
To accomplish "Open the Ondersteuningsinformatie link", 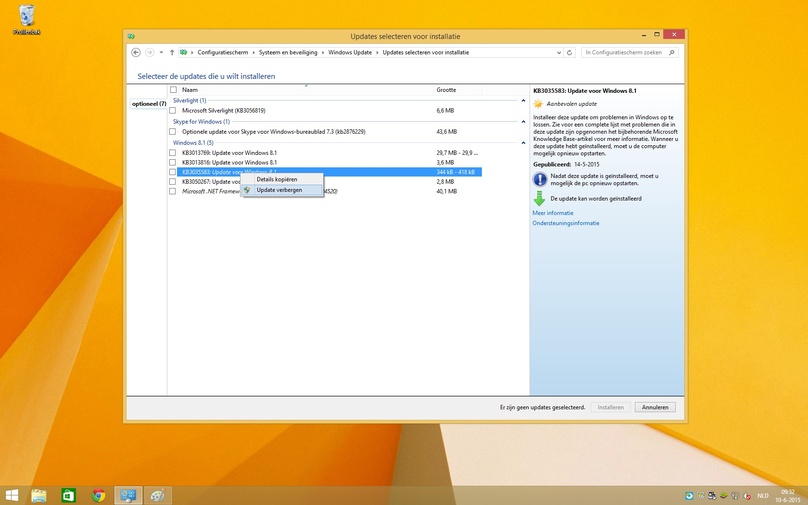I will (566, 223).
